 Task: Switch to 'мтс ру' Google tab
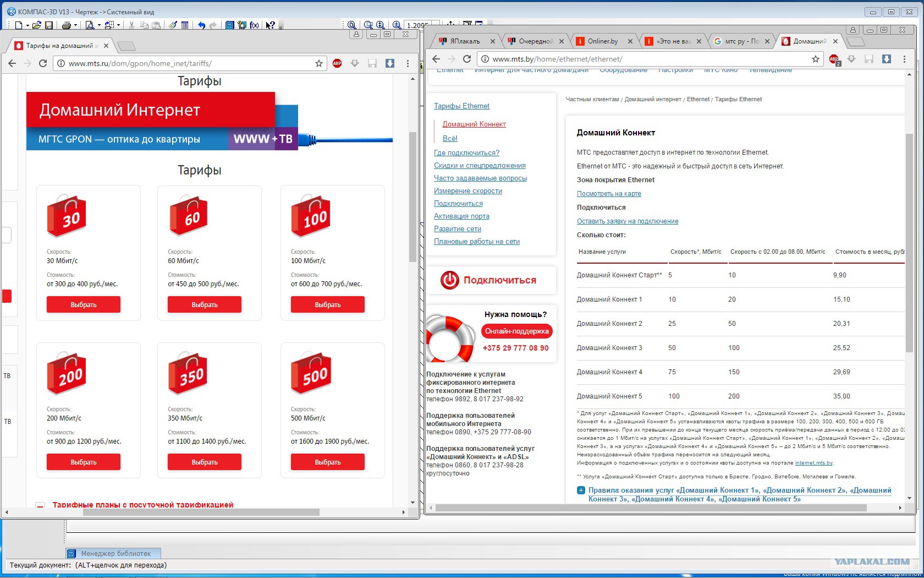(x=741, y=41)
